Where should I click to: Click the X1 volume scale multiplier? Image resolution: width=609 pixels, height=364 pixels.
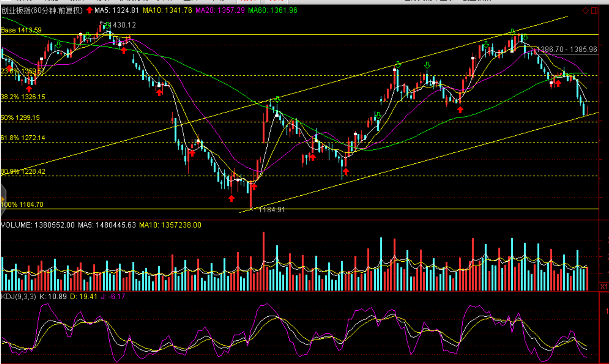point(604,287)
